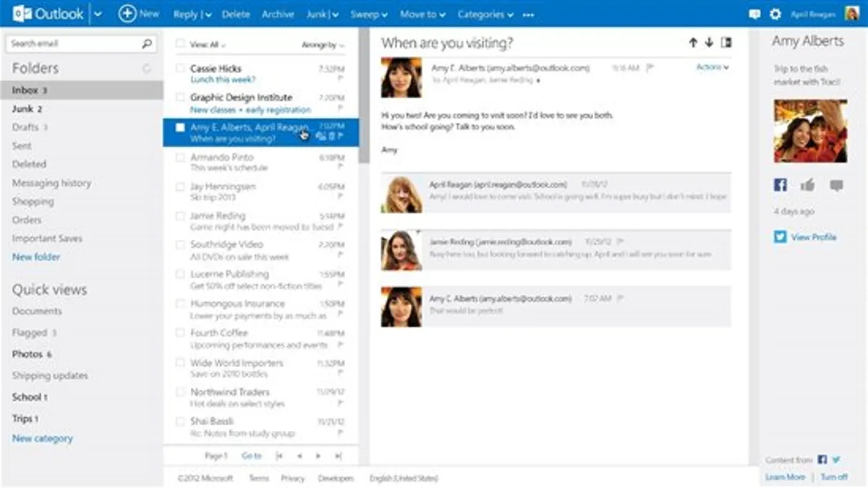Open the Actions dropdown
The image size is (868, 488).
coord(712,67)
